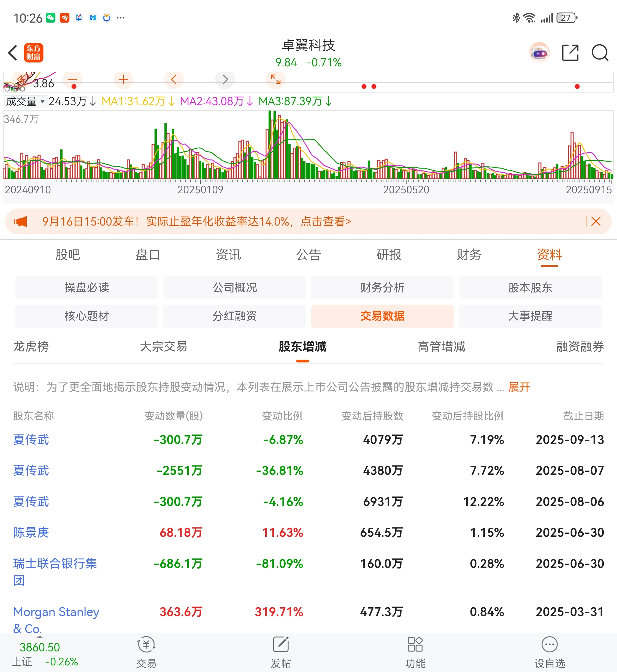Open 核心题材 section

pos(87,316)
